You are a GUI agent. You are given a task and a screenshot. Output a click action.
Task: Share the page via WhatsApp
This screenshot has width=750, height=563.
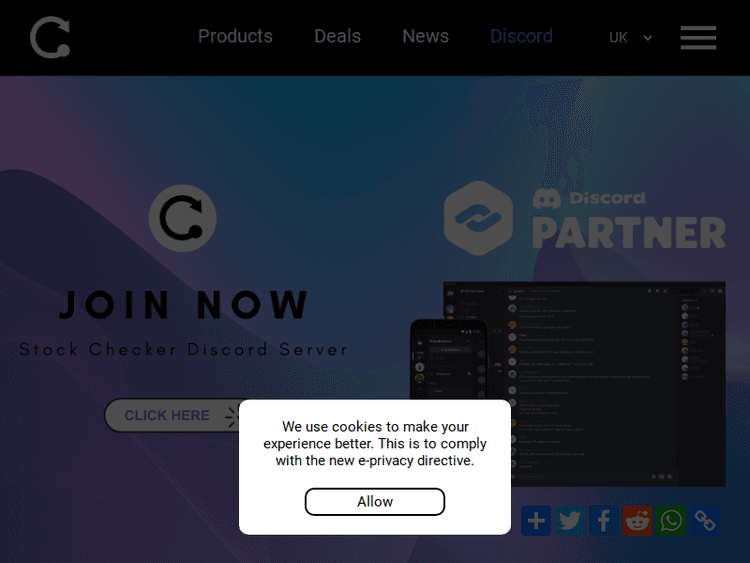pos(671,520)
